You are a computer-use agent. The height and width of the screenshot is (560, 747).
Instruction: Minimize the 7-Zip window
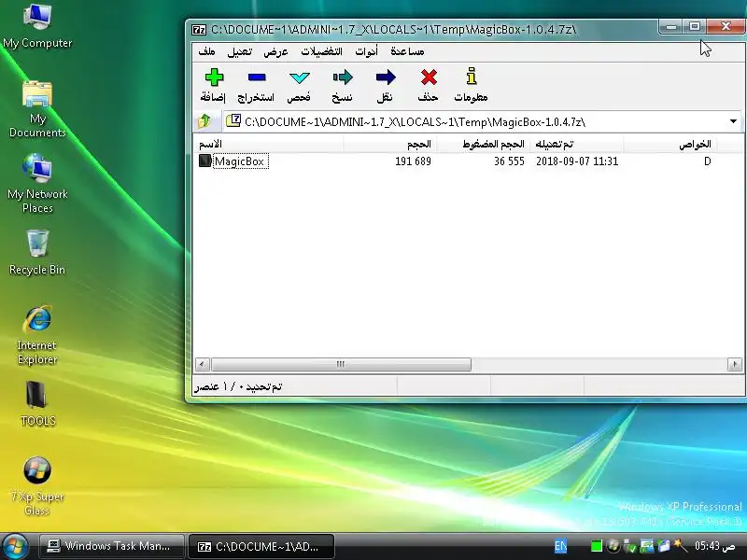[x=670, y=27]
